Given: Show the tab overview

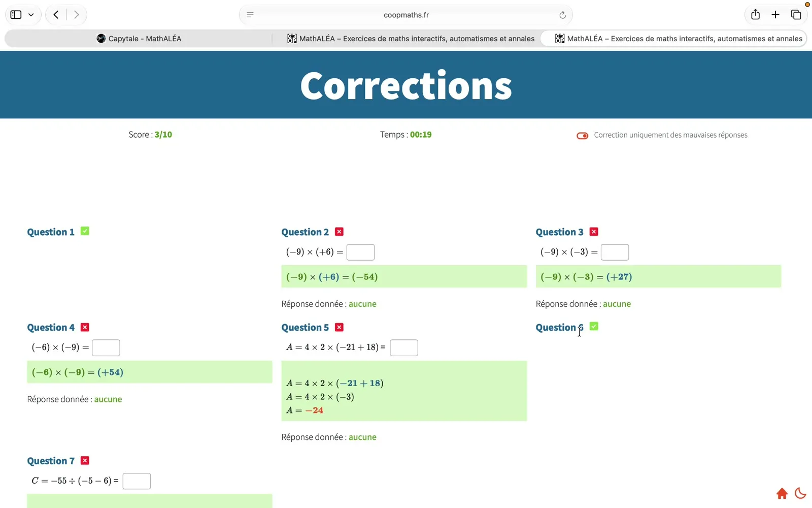Looking at the screenshot, I should (x=796, y=15).
